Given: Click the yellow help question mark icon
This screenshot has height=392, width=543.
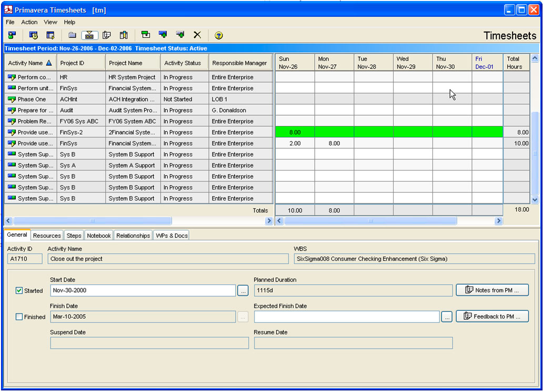Looking at the screenshot, I should coord(218,35).
